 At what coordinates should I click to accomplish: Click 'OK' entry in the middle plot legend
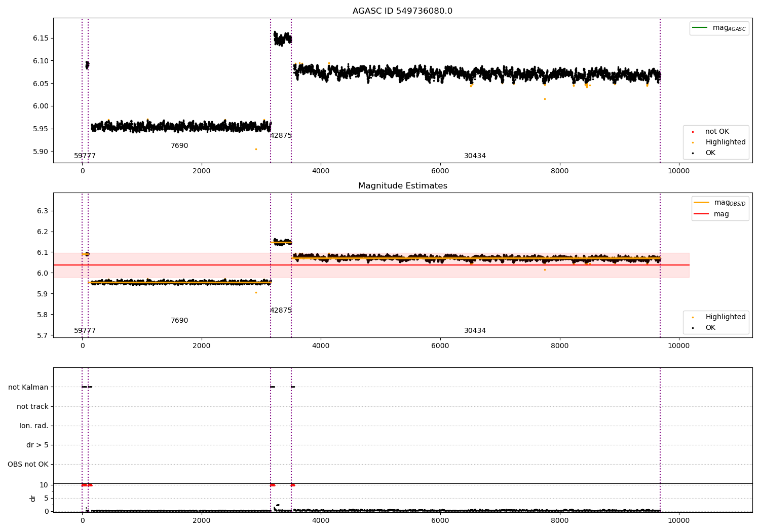click(710, 328)
